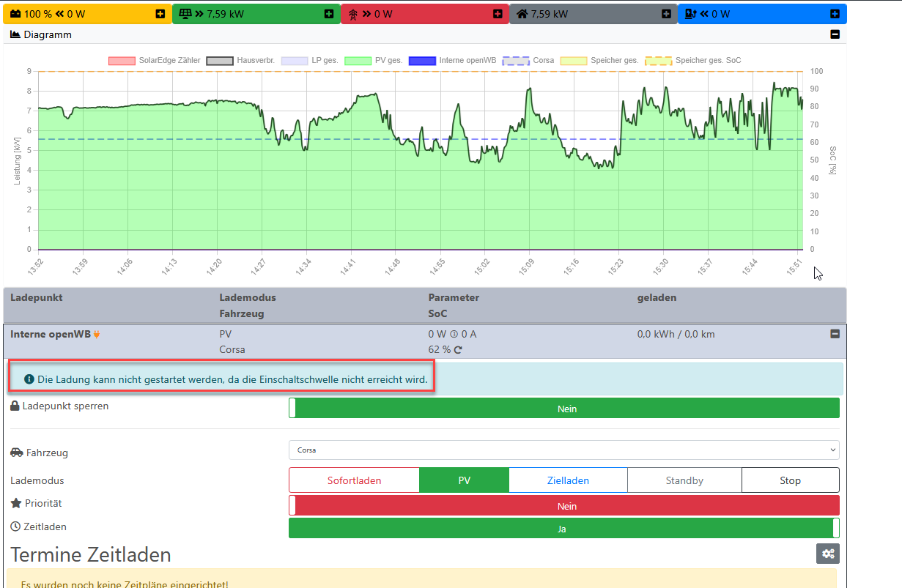Toggle PV ges. legend swatch in chart
Viewport: 902px width, 588px height.
click(358, 61)
